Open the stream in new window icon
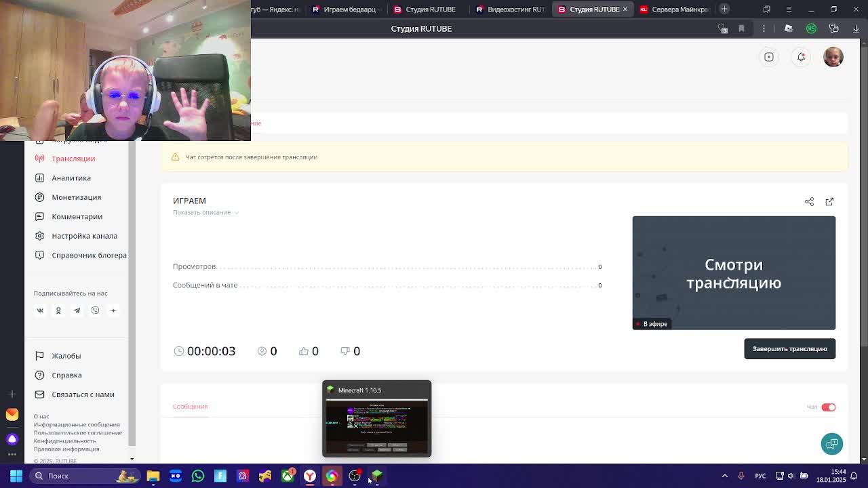868x488 pixels. [829, 201]
